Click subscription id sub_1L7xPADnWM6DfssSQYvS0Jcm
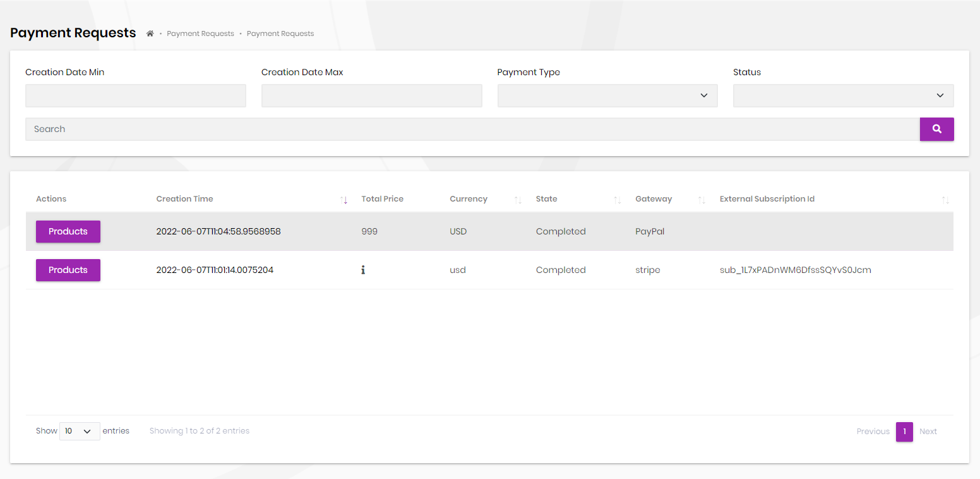 (x=796, y=270)
